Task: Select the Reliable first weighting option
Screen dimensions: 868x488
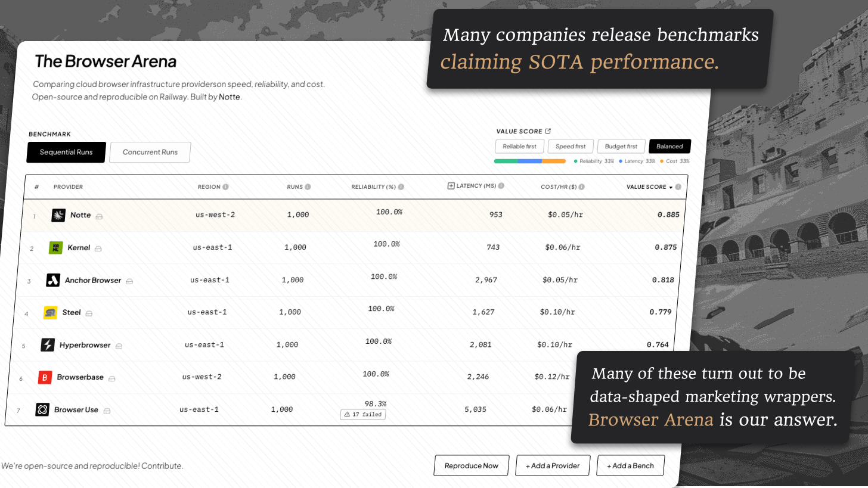Action: (519, 147)
